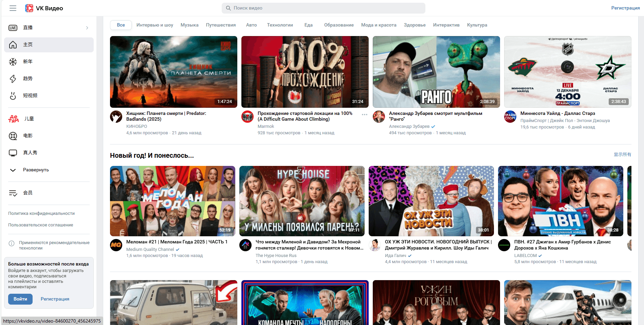Select the Музыка category tab
644x325 pixels.
tap(189, 25)
